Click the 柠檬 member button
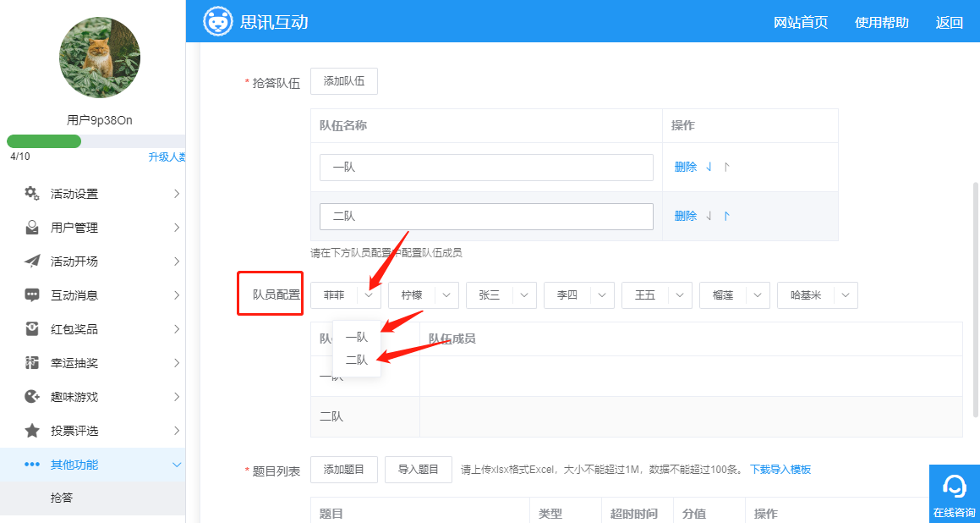 [412, 295]
